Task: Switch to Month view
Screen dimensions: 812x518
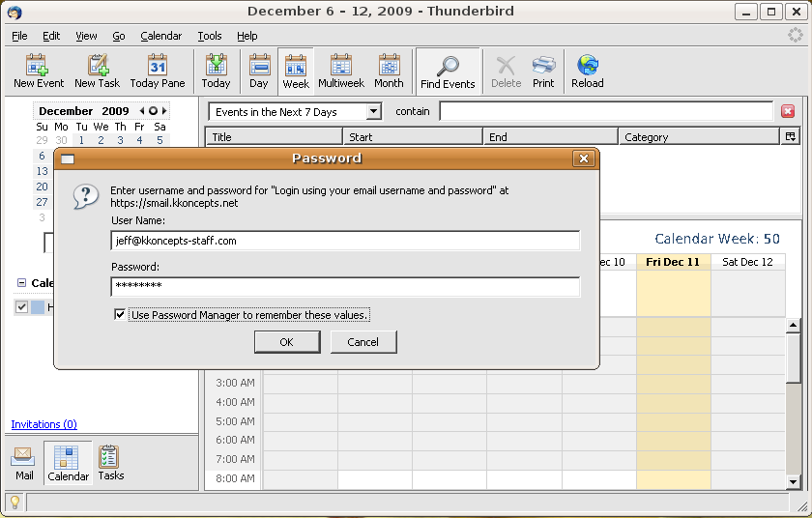Action: pyautogui.click(x=389, y=72)
